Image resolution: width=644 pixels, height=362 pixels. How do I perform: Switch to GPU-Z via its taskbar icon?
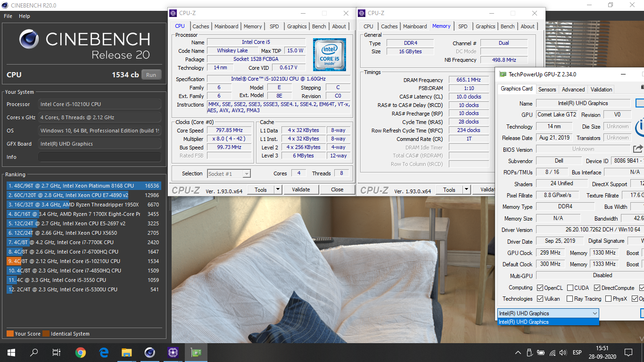pyautogui.click(x=196, y=352)
